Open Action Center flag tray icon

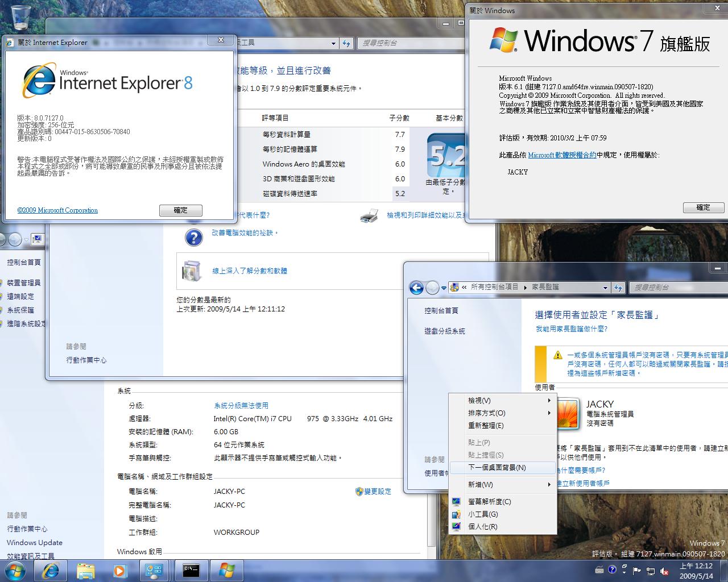(638, 570)
